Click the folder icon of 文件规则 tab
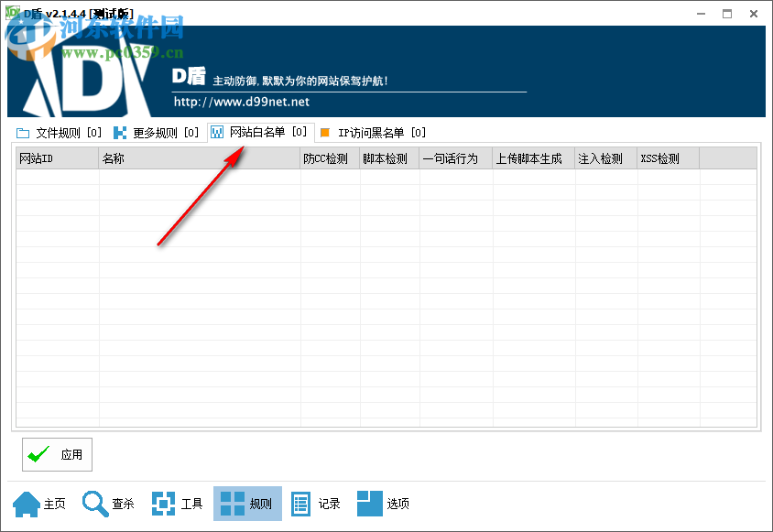The image size is (773, 532). tap(23, 133)
